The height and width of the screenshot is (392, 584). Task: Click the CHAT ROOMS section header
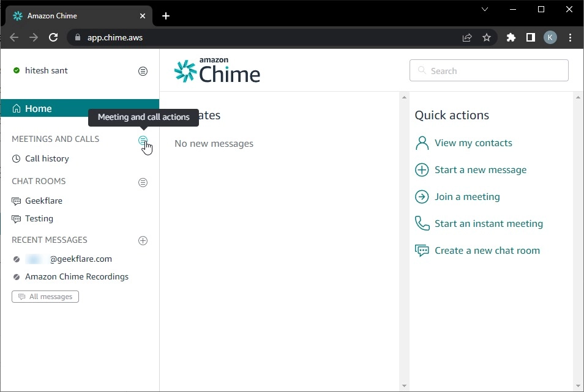click(x=39, y=181)
